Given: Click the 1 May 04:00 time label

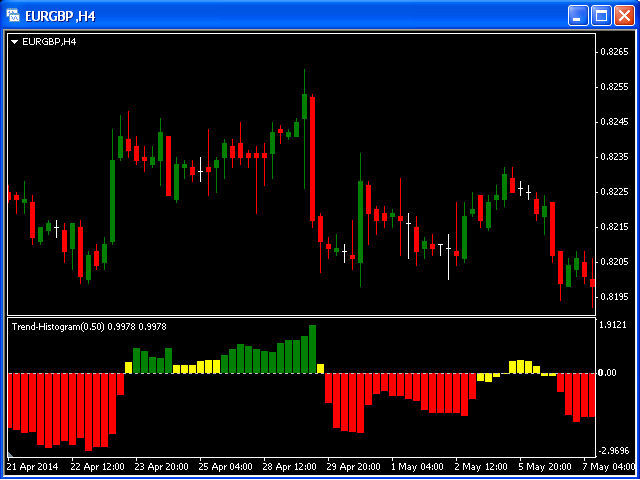Looking at the screenshot, I should (419, 466).
